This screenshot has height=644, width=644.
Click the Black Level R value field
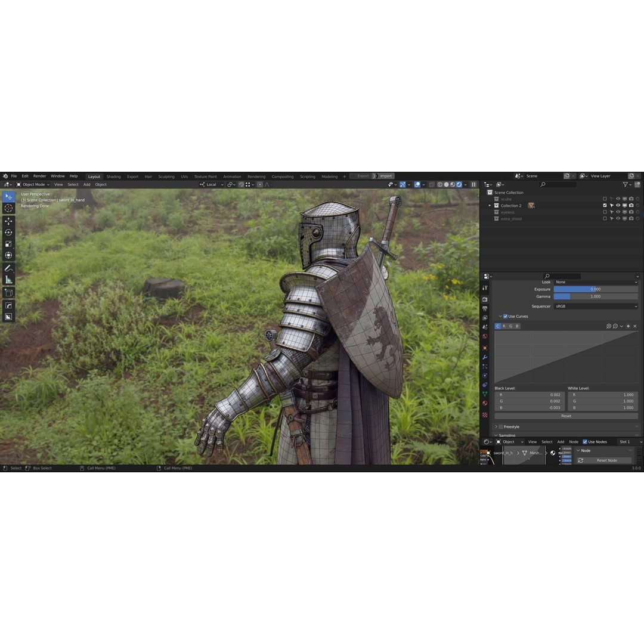pos(530,395)
